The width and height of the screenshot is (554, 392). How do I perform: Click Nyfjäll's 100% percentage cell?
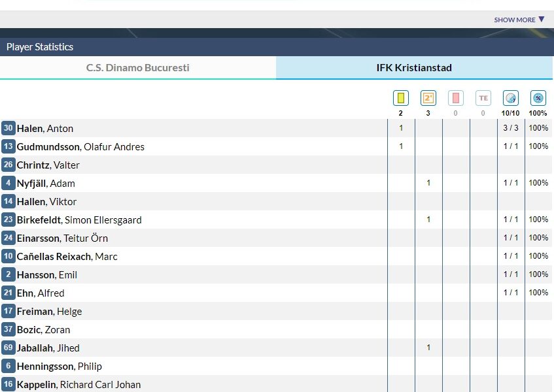click(x=538, y=183)
